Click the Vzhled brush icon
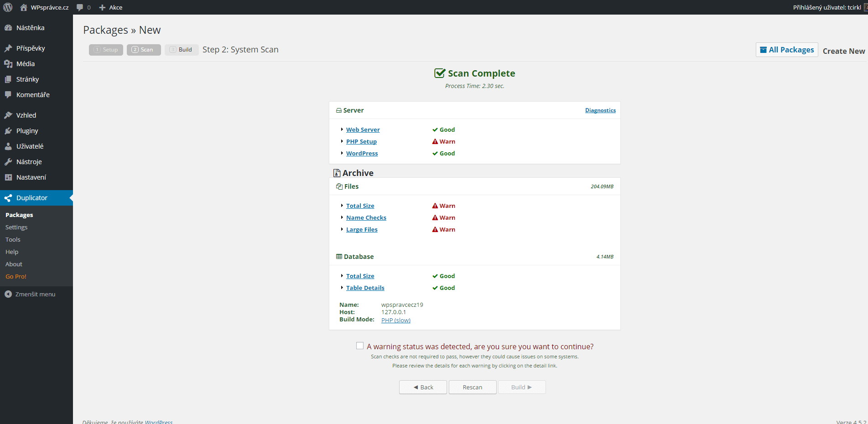 8,115
